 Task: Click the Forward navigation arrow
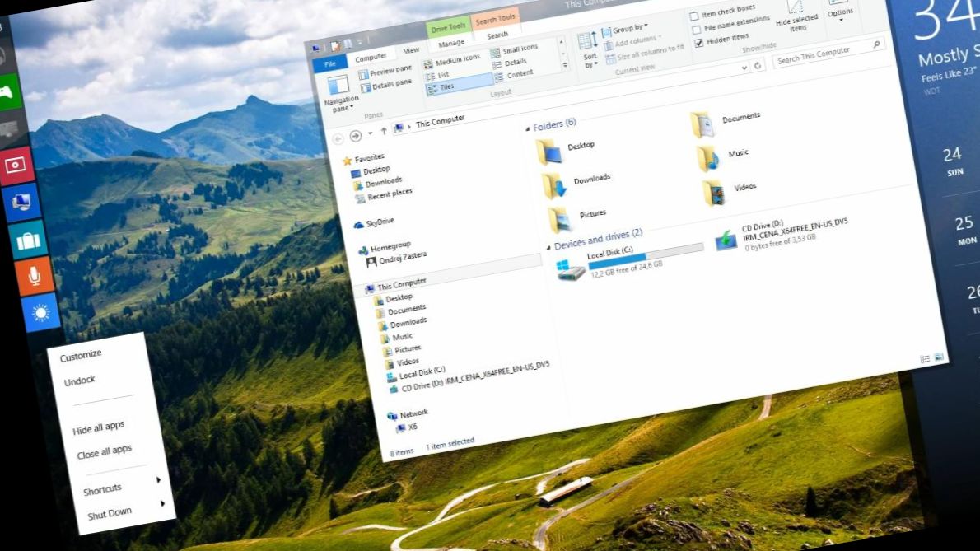coord(355,136)
